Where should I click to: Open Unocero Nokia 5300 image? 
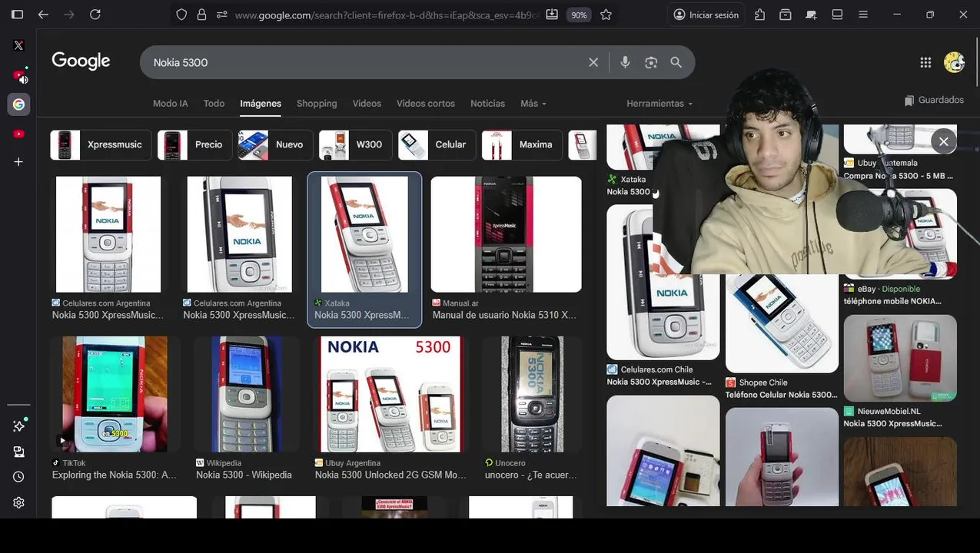click(532, 394)
